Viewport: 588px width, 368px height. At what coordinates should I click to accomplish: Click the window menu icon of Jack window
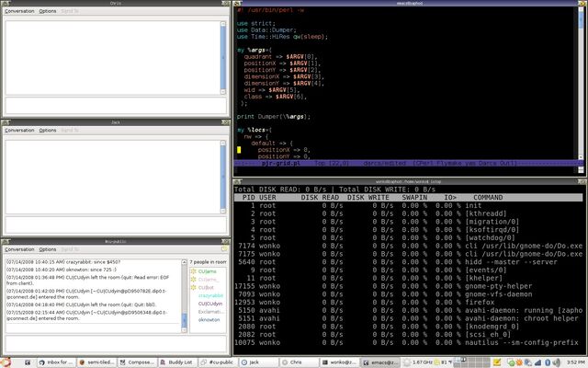[6, 122]
